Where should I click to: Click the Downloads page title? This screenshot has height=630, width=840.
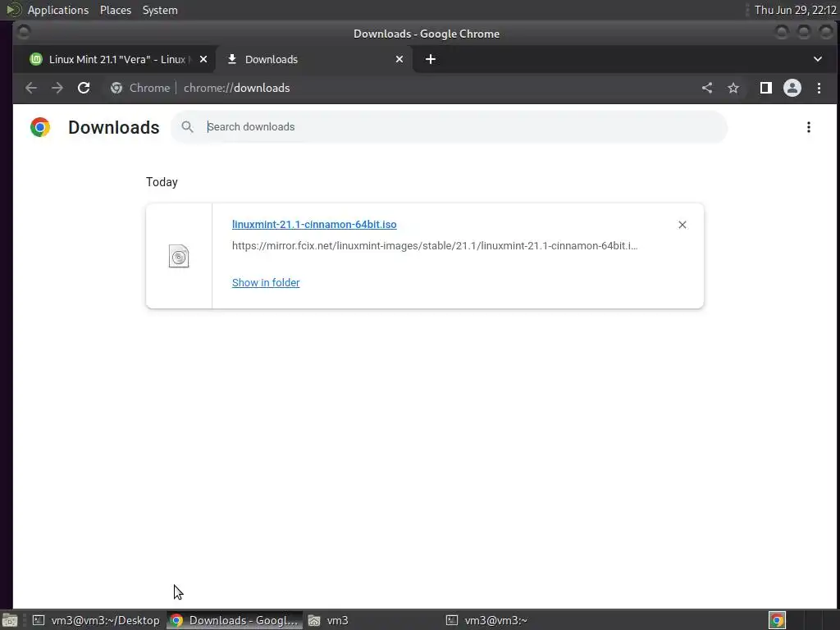pos(113,127)
